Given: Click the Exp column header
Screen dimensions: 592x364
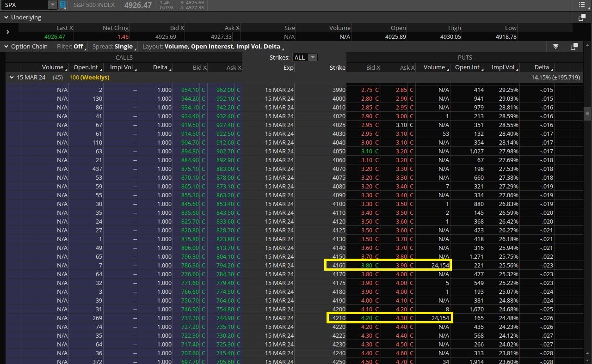Looking at the screenshot, I should pos(288,67).
